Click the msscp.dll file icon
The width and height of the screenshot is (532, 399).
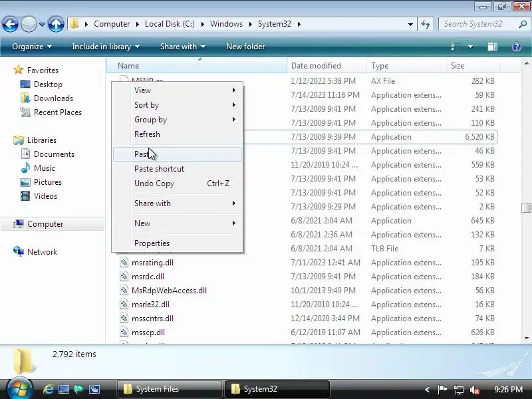click(124, 332)
